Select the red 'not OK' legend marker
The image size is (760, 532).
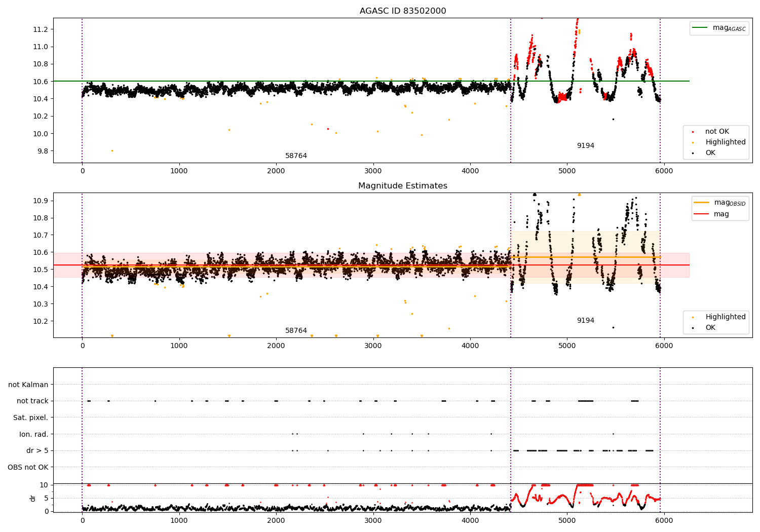click(693, 132)
